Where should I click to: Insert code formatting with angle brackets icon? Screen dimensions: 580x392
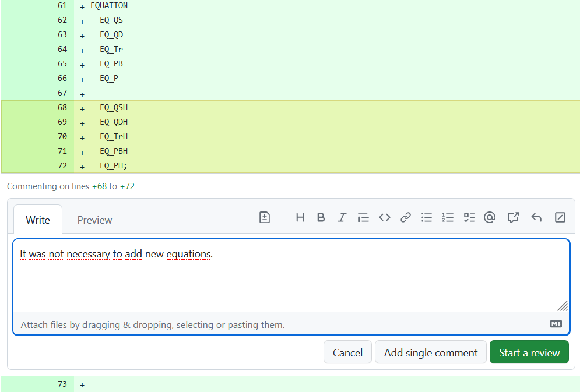tap(384, 217)
